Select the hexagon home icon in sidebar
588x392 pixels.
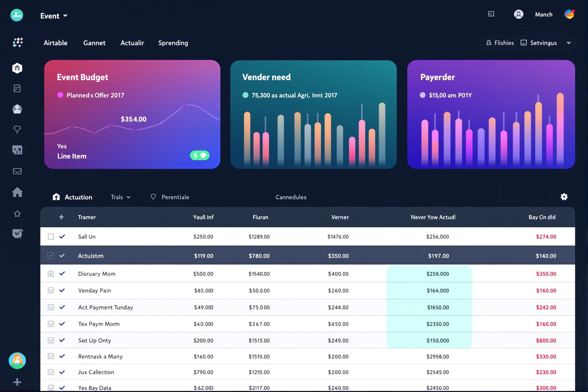17,68
